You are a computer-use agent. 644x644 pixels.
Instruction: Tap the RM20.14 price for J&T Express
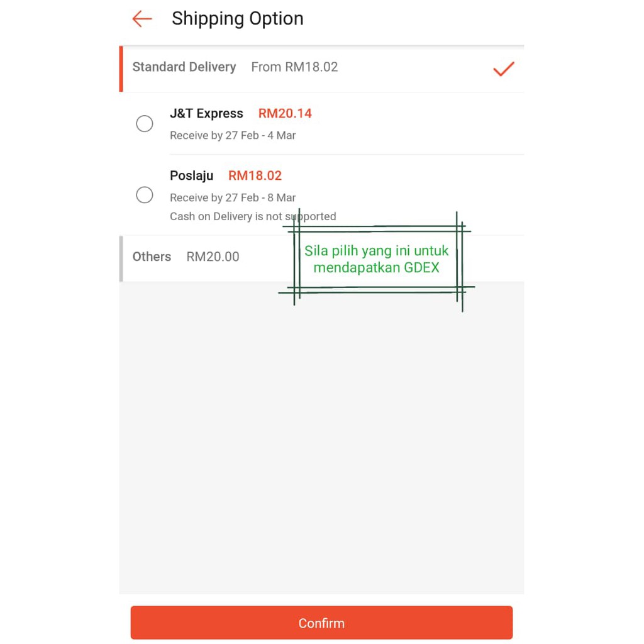[x=285, y=114]
